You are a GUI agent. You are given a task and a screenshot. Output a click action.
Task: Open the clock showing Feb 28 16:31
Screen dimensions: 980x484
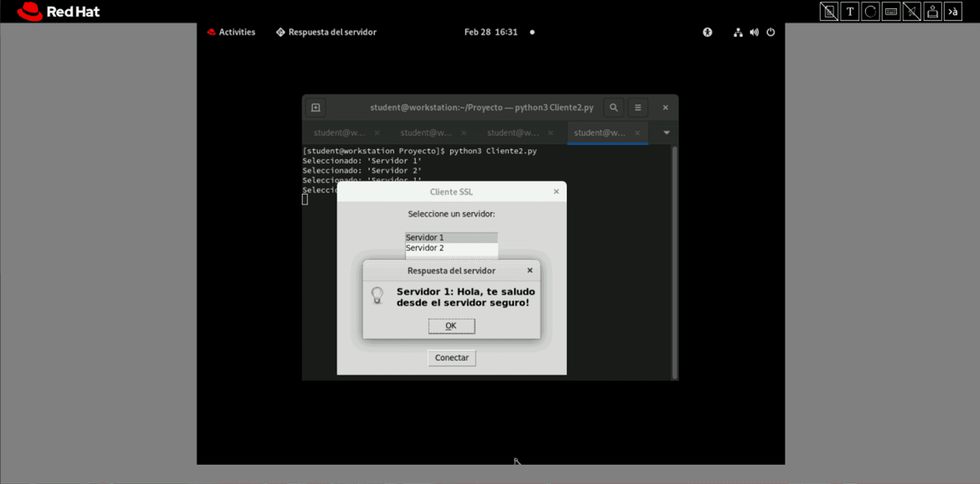click(491, 32)
